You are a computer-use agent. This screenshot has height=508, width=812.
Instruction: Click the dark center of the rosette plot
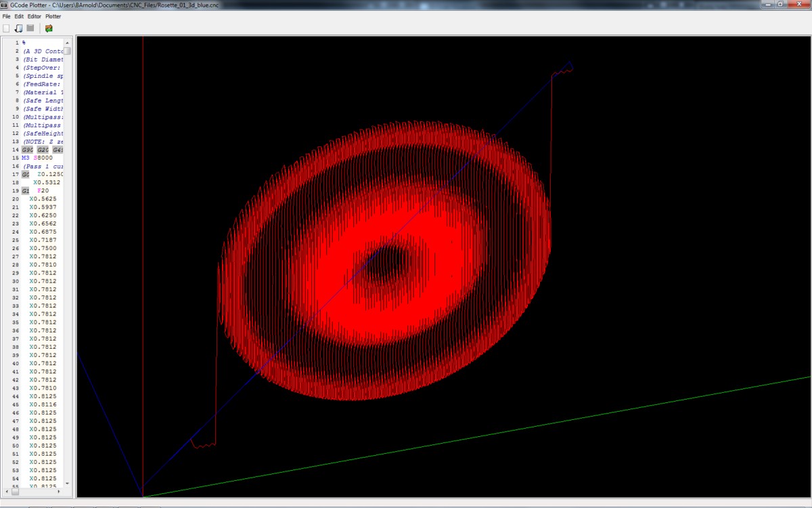click(x=386, y=261)
